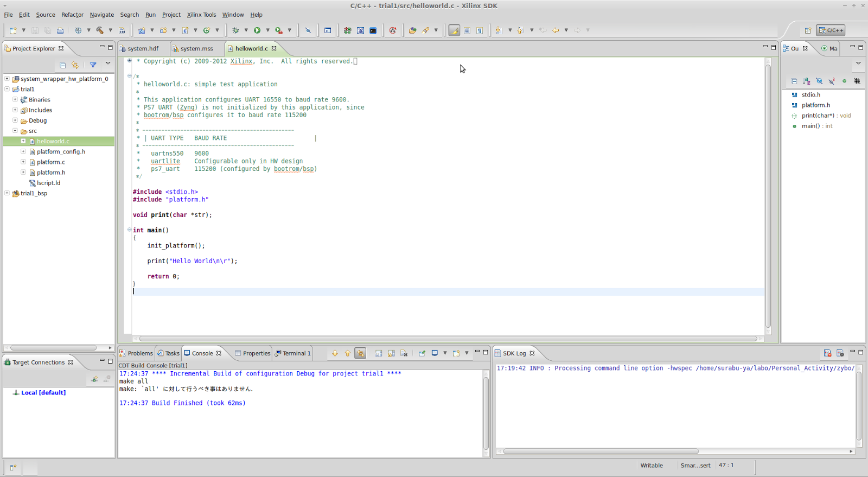
Task: Collapse the src folder node
Action: (x=15, y=131)
